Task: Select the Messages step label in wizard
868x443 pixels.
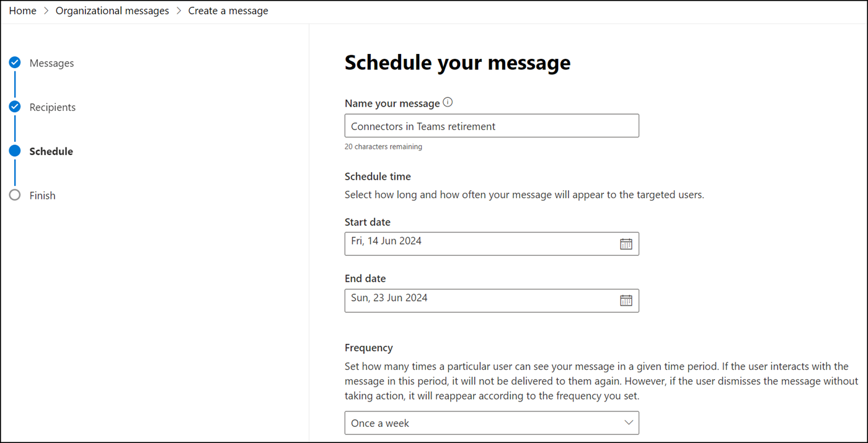Action: pos(51,63)
